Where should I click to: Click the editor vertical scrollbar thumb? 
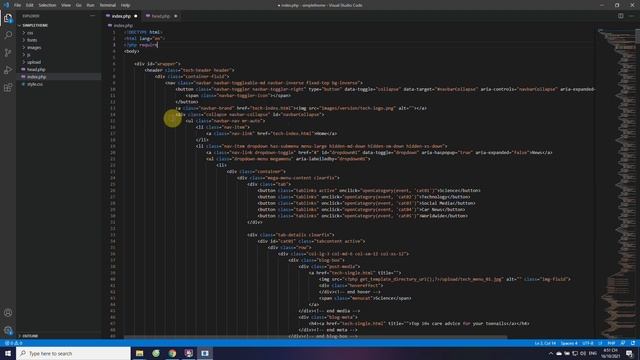pyautogui.click(x=637, y=35)
